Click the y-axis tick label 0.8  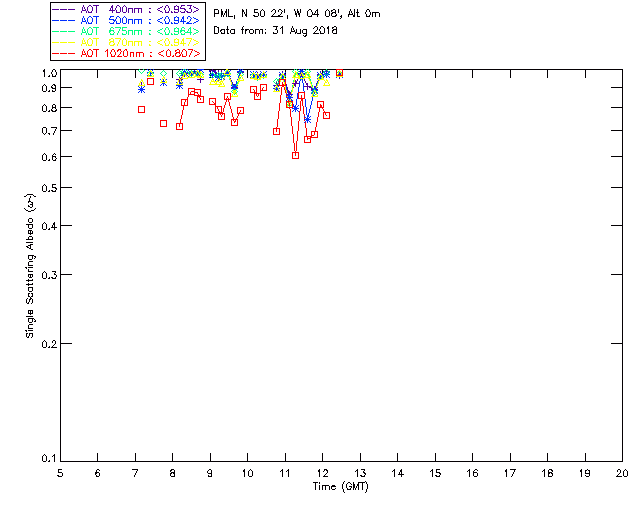49,108
